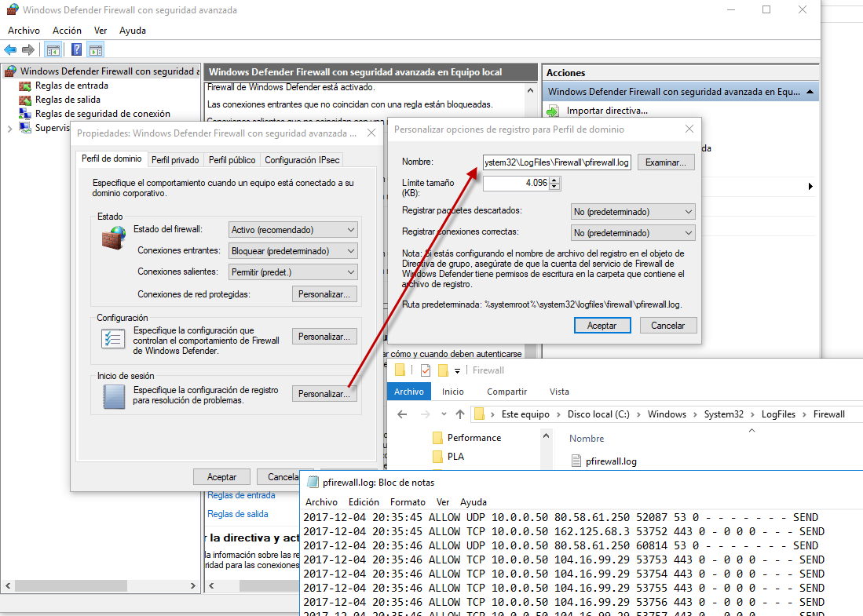Screen dimensions: 863x616
Task: Switch to the Perfil privado tab
Action: coord(175,160)
